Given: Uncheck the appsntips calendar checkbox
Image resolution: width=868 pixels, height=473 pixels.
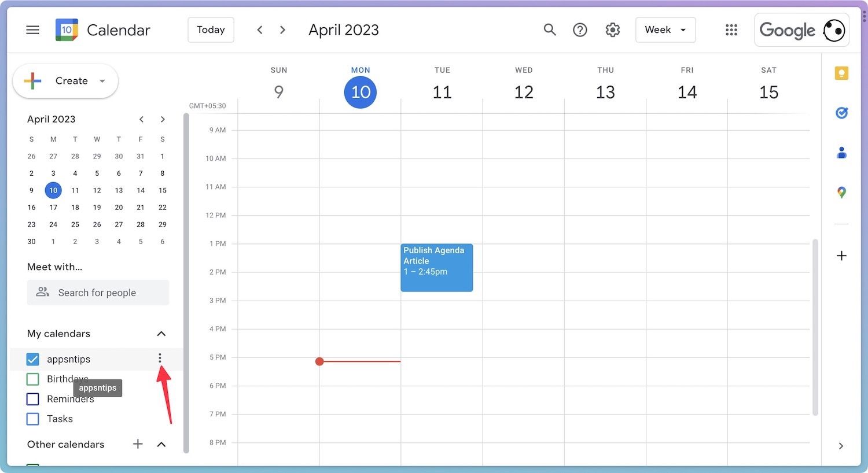Looking at the screenshot, I should tap(33, 359).
